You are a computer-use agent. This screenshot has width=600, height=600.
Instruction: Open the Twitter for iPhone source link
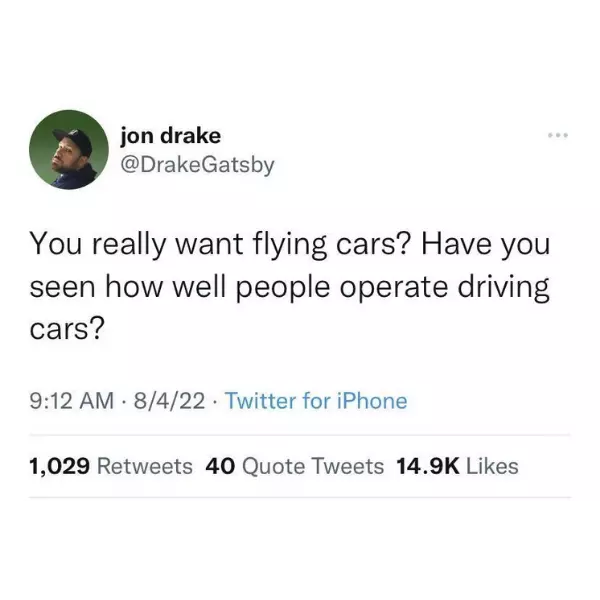(316, 401)
